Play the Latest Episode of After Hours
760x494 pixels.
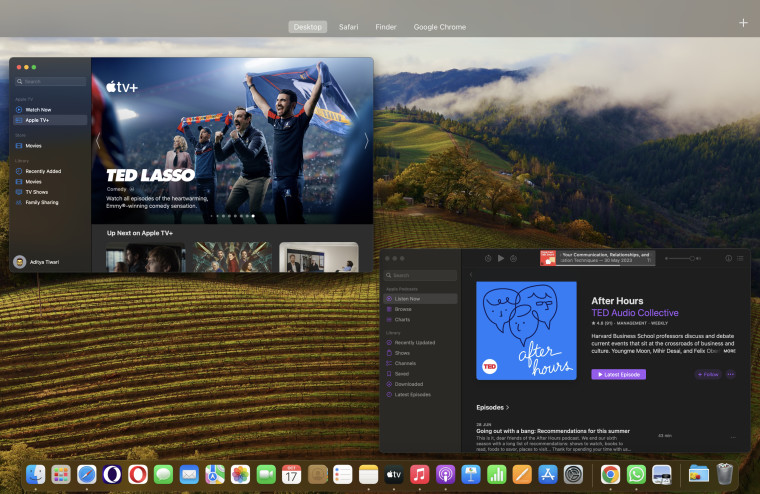tap(618, 374)
